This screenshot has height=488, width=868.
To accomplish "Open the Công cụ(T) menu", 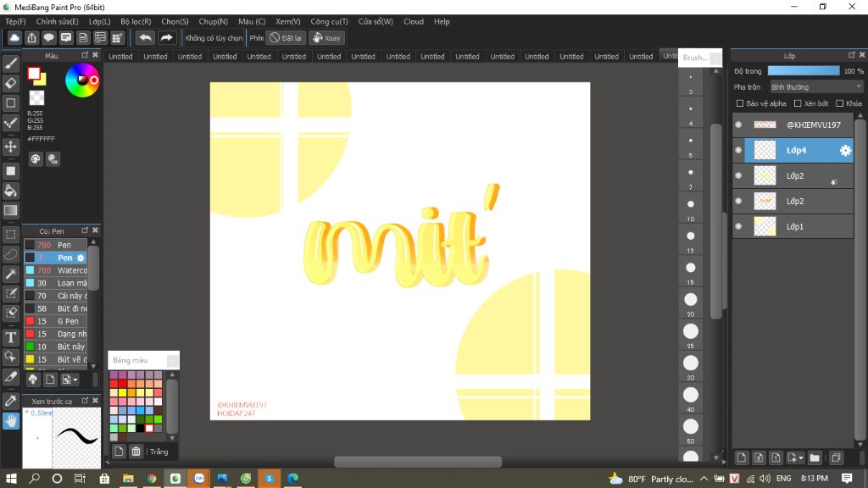I will click(329, 21).
